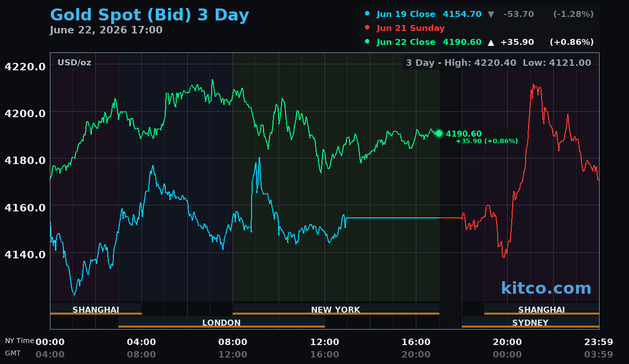Click the Jun 22 Close 4190.60 legend entry
This screenshot has height=364, width=629.
coord(429,42)
